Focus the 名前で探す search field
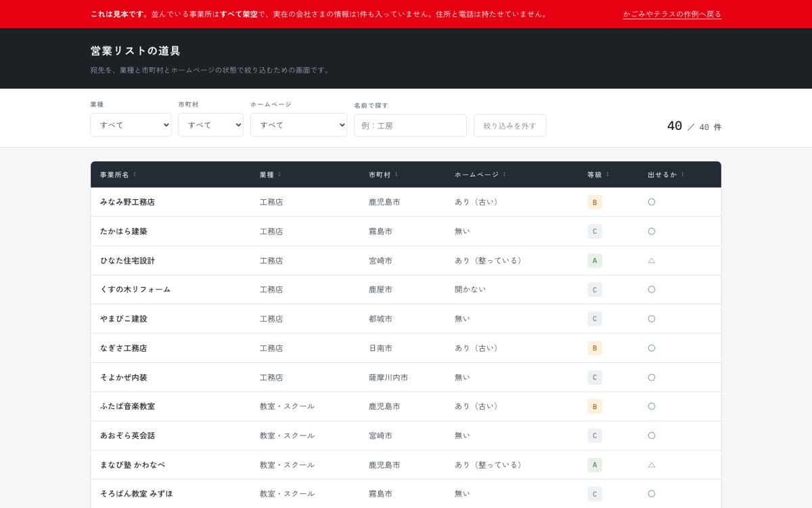 [x=410, y=125]
